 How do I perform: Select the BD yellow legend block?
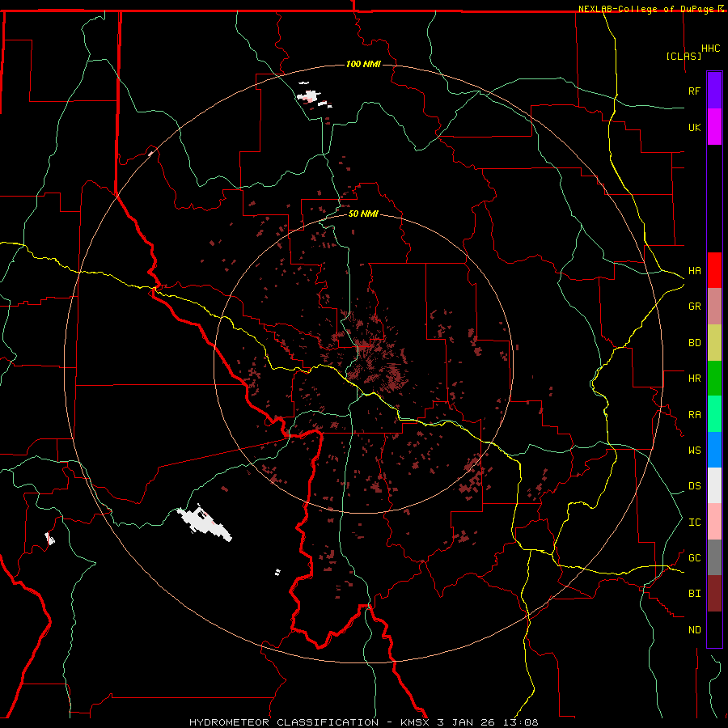(x=714, y=343)
